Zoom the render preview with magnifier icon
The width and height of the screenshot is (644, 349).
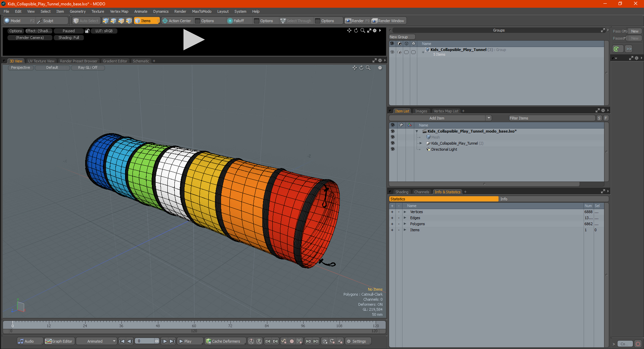point(363,31)
